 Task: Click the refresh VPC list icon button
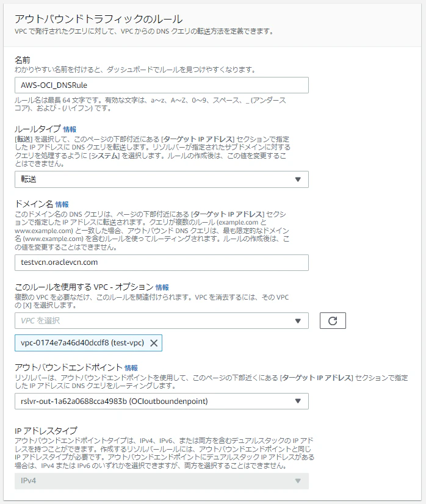click(x=333, y=320)
